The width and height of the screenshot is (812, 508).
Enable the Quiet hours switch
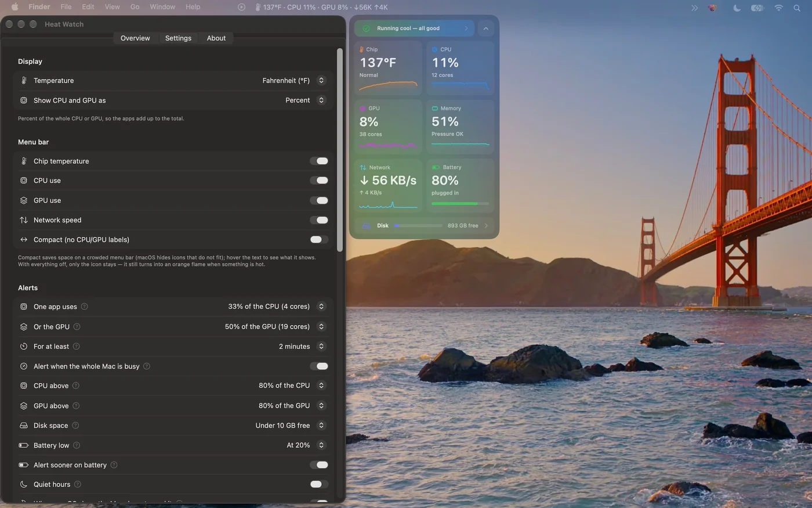click(319, 484)
